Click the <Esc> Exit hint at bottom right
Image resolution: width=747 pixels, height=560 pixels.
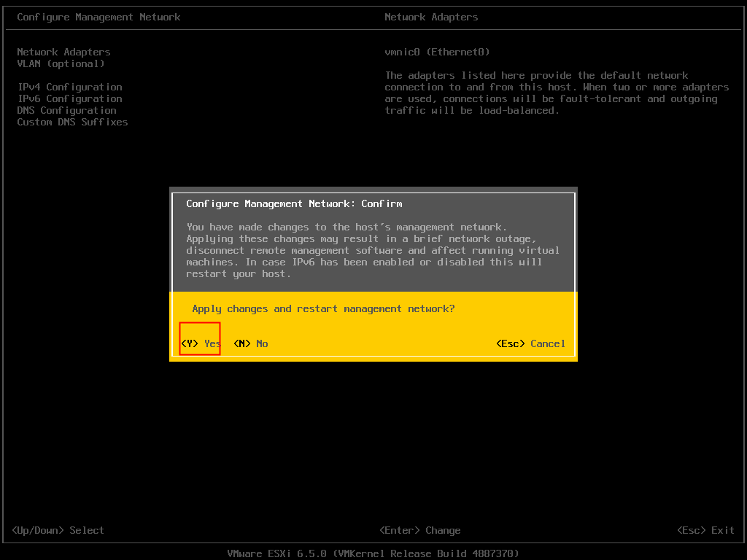[705, 530]
